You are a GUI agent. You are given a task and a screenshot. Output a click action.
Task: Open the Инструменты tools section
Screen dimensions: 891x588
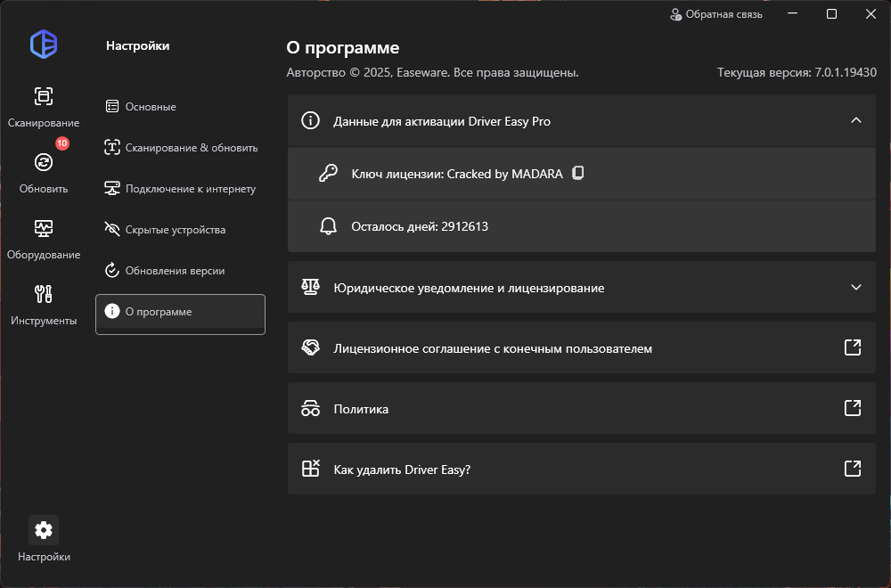pyautogui.click(x=44, y=305)
